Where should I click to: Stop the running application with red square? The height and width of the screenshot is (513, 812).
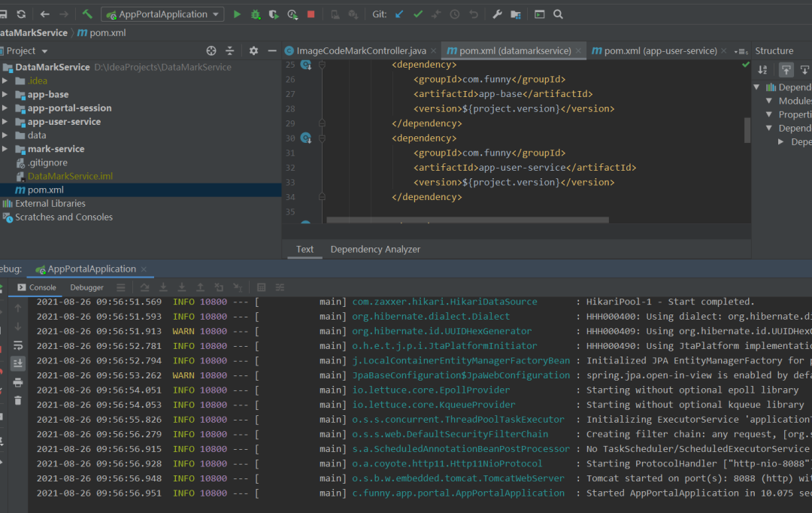point(311,14)
